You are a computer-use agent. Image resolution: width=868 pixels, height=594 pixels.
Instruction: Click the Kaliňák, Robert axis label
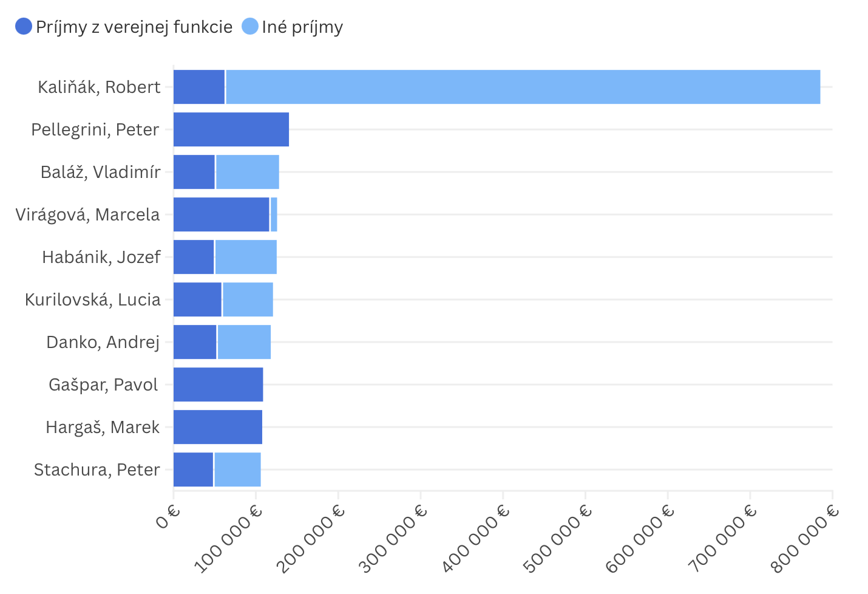click(x=99, y=87)
